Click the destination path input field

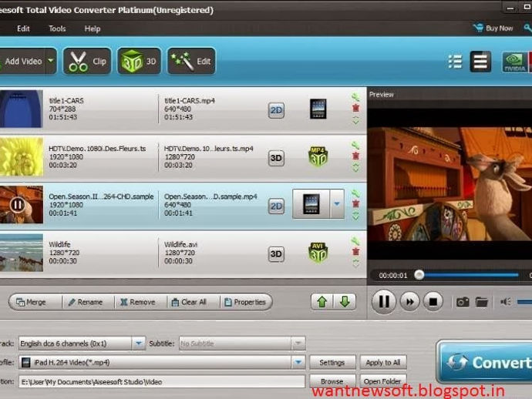162,382
